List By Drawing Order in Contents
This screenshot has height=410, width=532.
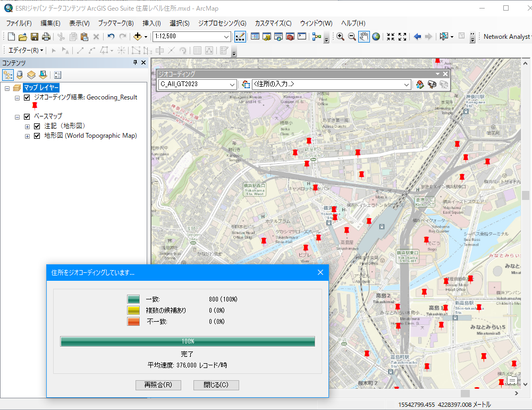pyautogui.click(x=8, y=74)
